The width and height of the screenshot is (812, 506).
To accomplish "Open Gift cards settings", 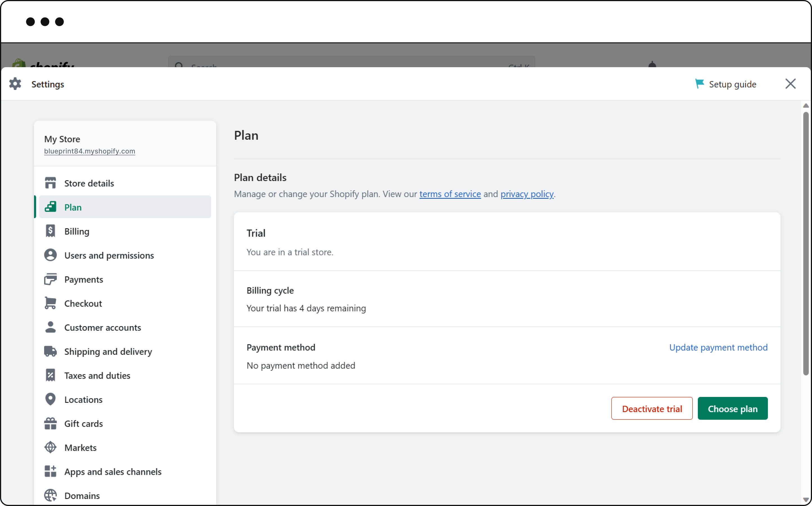I will click(x=125, y=424).
